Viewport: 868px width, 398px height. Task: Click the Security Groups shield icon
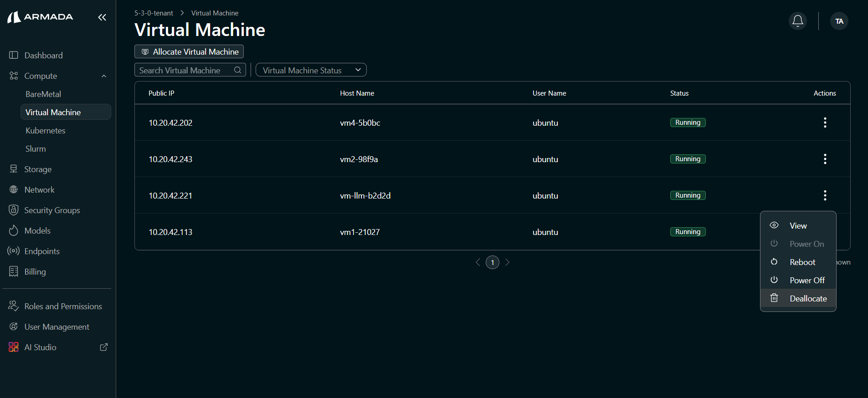click(14, 210)
